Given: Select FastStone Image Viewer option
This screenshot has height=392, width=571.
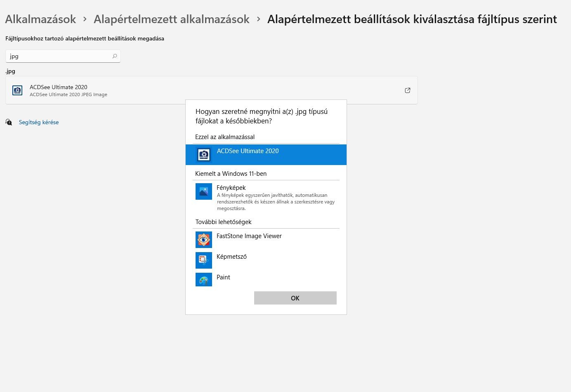Looking at the screenshot, I should [x=266, y=240].
